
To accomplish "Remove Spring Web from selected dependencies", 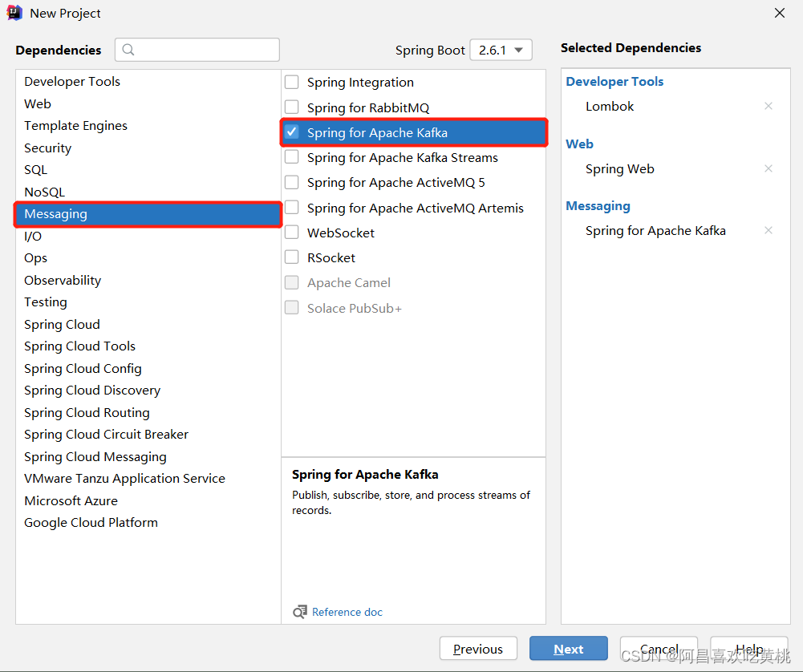I will click(769, 168).
